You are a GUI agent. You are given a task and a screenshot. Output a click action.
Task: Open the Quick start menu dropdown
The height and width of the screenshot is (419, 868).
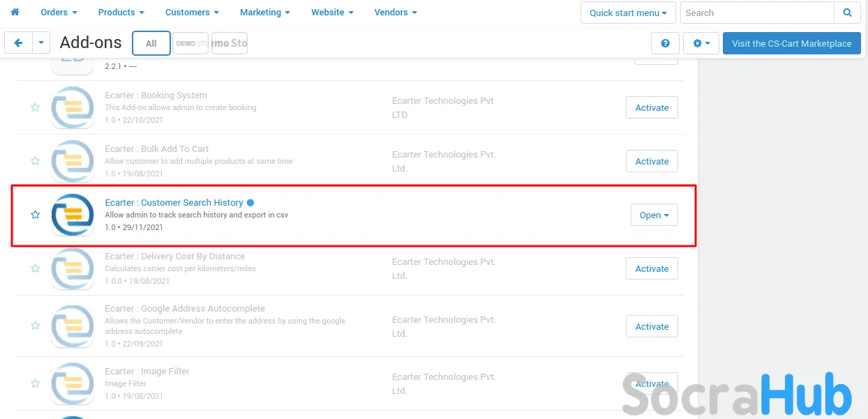coord(628,13)
